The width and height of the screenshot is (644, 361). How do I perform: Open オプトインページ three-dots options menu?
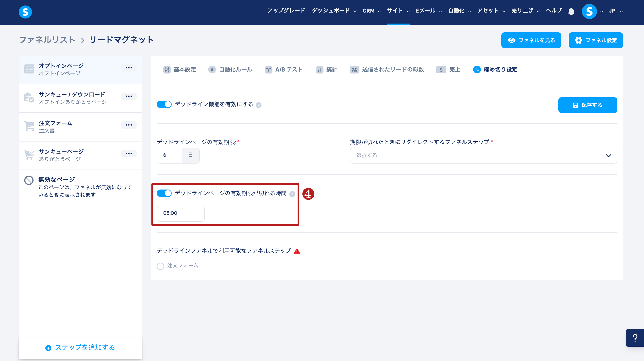pyautogui.click(x=129, y=68)
